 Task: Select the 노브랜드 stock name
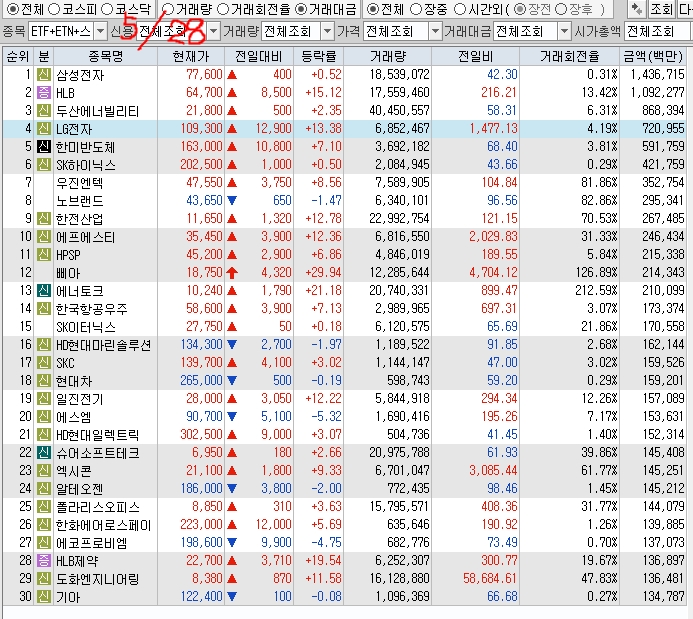80,201
